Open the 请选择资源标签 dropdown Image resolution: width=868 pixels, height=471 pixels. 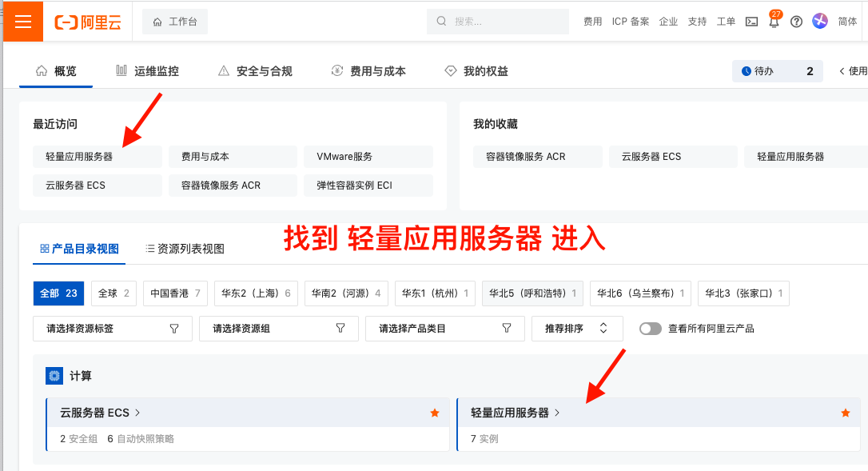pos(112,329)
